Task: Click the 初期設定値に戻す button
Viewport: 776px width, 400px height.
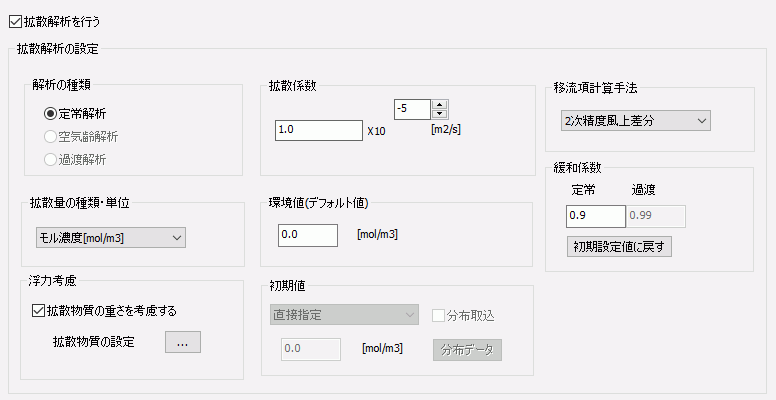Action: pyautogui.click(x=618, y=245)
